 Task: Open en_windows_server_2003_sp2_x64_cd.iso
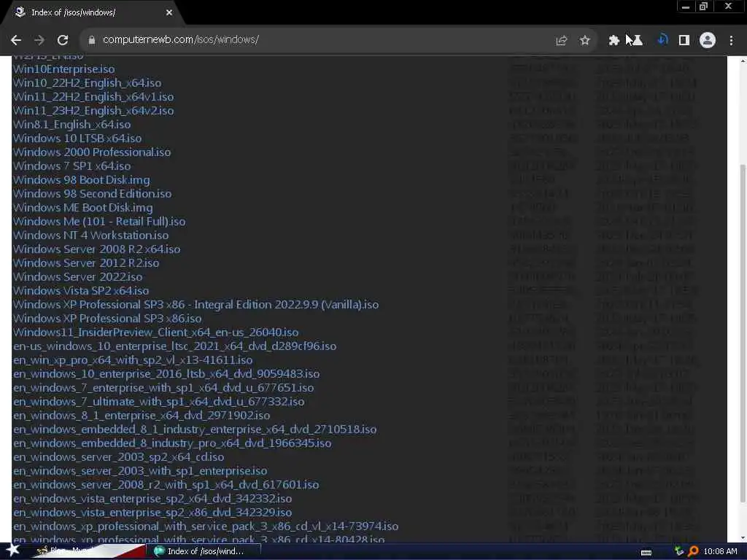[118, 456]
